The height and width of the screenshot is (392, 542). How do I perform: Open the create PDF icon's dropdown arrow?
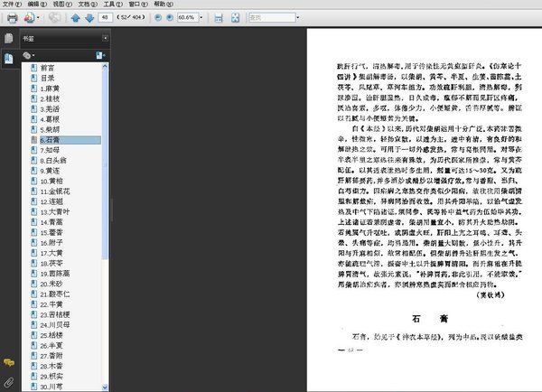(38, 18)
